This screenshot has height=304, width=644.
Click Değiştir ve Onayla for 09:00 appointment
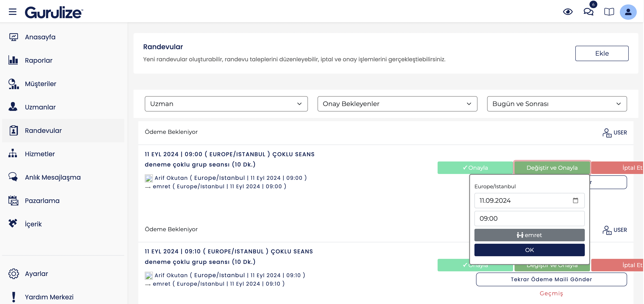pos(552,168)
